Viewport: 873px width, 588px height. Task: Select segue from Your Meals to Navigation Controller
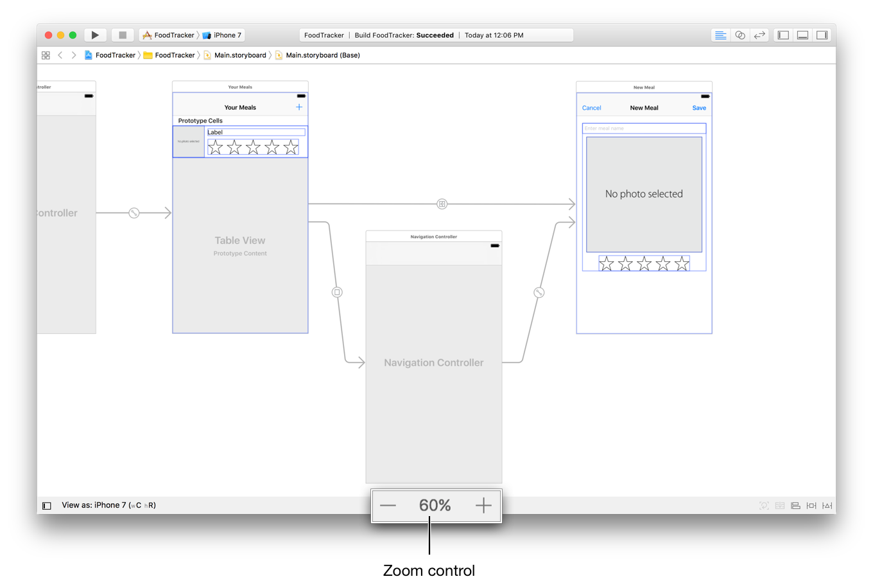(x=337, y=292)
